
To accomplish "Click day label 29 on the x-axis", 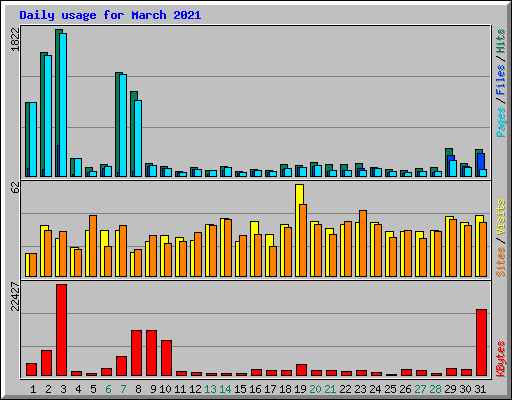I will (x=450, y=389).
